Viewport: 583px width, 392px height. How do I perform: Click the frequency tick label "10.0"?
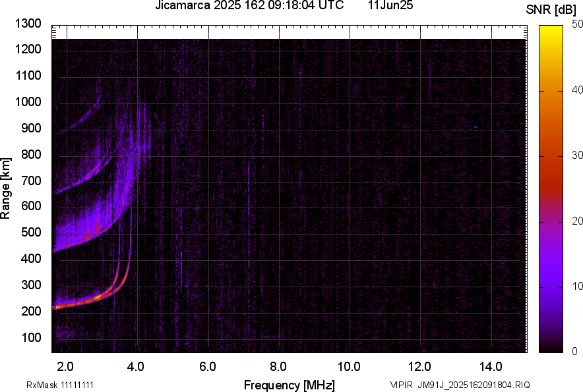click(x=349, y=367)
